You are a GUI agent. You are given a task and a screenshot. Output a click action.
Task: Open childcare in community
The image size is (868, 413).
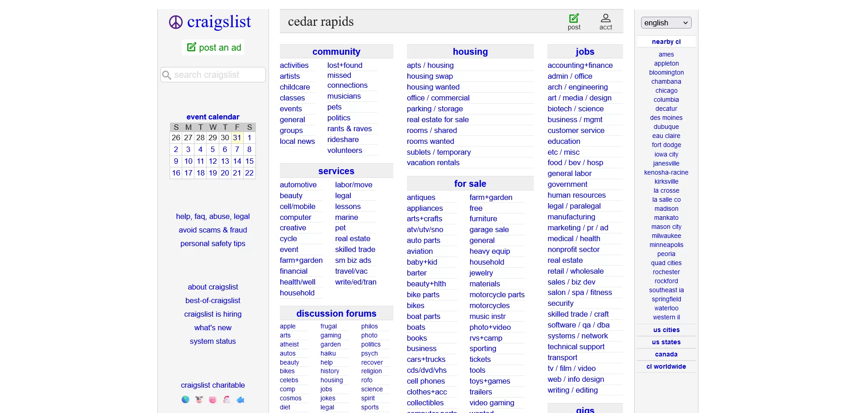coord(295,87)
